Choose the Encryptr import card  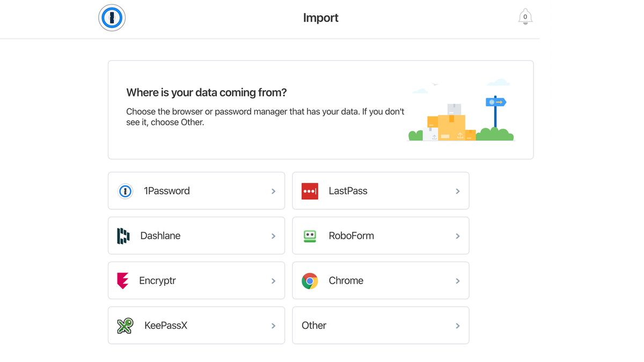196,280
